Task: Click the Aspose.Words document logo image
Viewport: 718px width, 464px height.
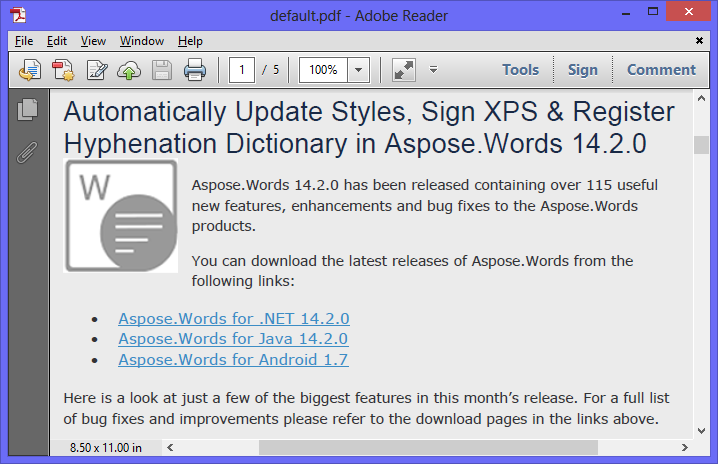Action: click(x=120, y=216)
